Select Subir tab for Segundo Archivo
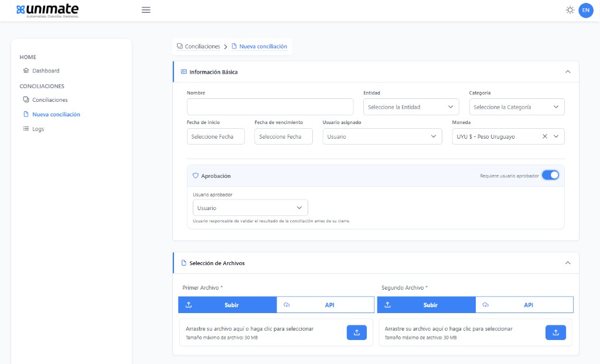 (427, 305)
